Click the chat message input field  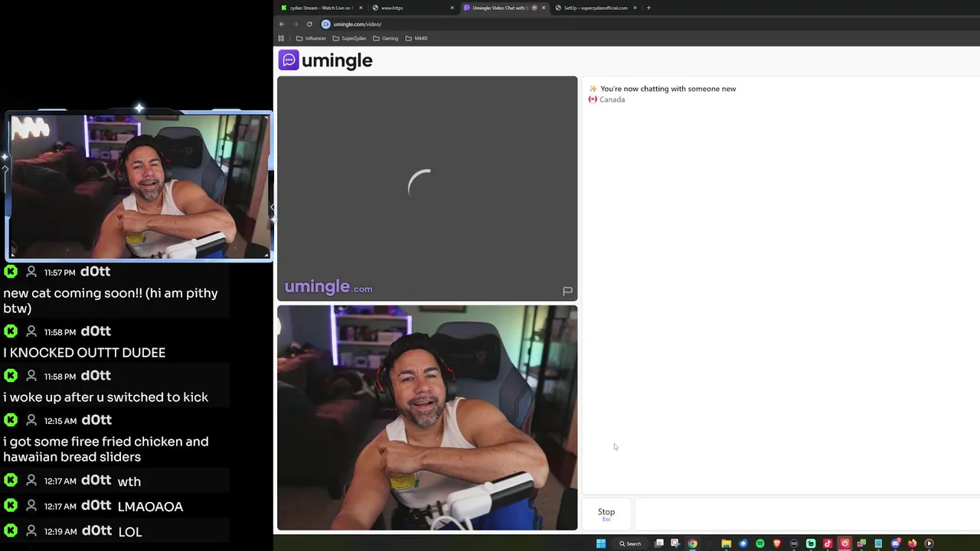[x=807, y=514]
